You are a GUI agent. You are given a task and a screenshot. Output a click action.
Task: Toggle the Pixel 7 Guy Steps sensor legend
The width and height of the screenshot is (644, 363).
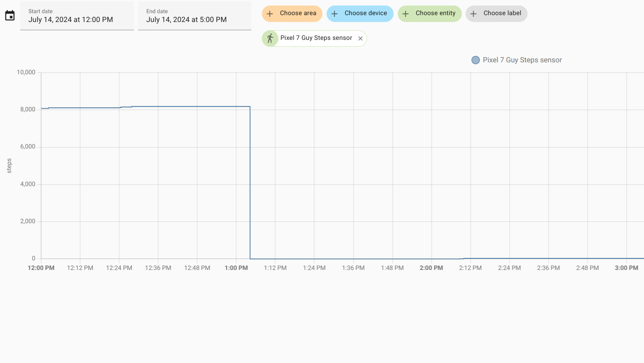[x=522, y=60]
